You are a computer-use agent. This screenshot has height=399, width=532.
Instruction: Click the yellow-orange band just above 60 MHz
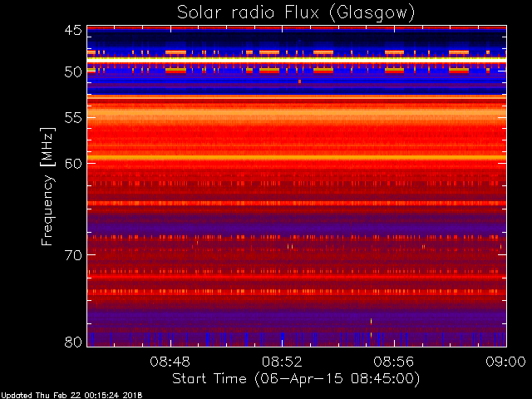click(297, 158)
